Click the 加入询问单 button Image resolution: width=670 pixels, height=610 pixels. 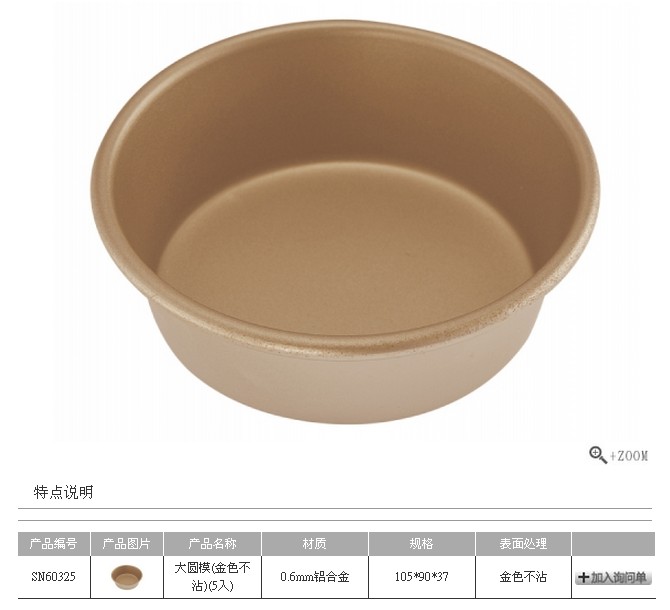coord(613,578)
